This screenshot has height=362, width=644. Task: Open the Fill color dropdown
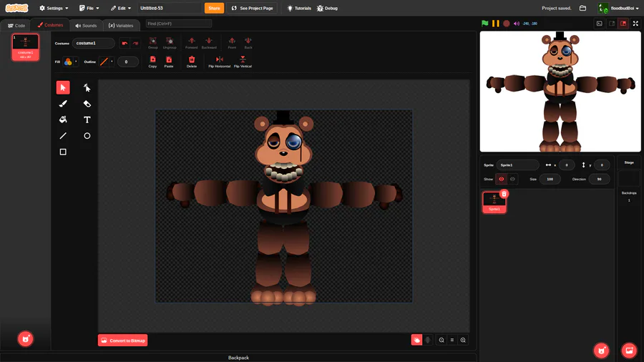pyautogui.click(x=76, y=62)
